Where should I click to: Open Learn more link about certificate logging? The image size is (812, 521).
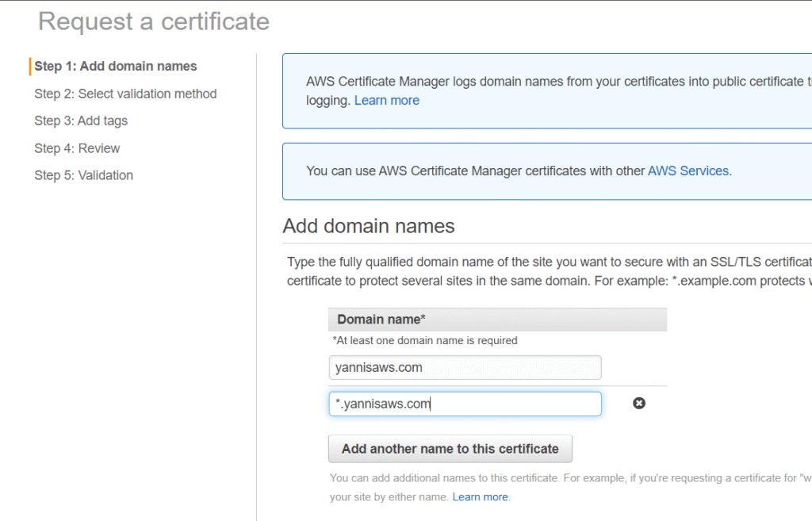386,101
